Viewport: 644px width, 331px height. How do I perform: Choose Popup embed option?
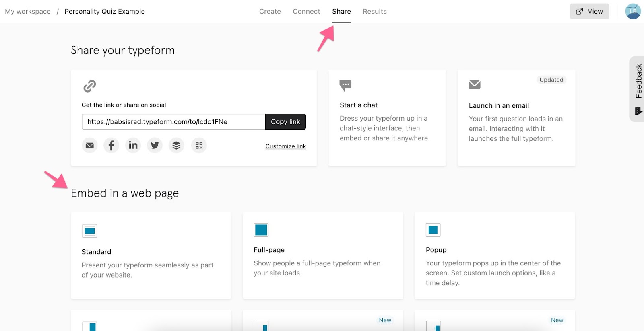click(x=495, y=256)
